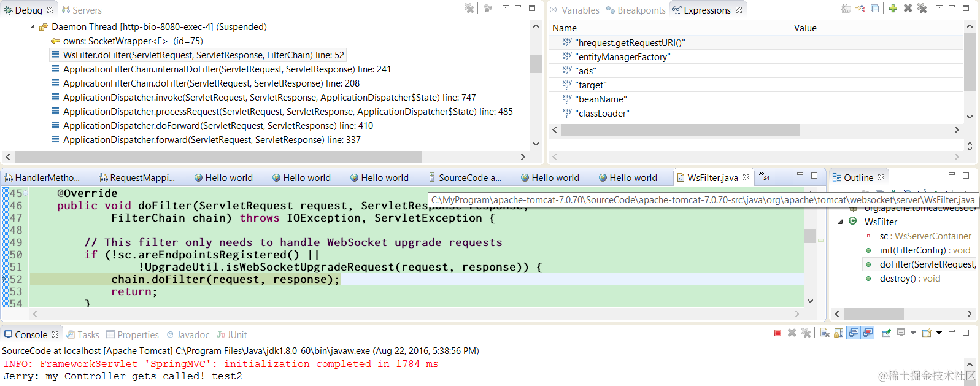This screenshot has width=980, height=386.
Task: Select ApplicationFilterChain.doFilter frame line 208
Action: (x=206, y=83)
